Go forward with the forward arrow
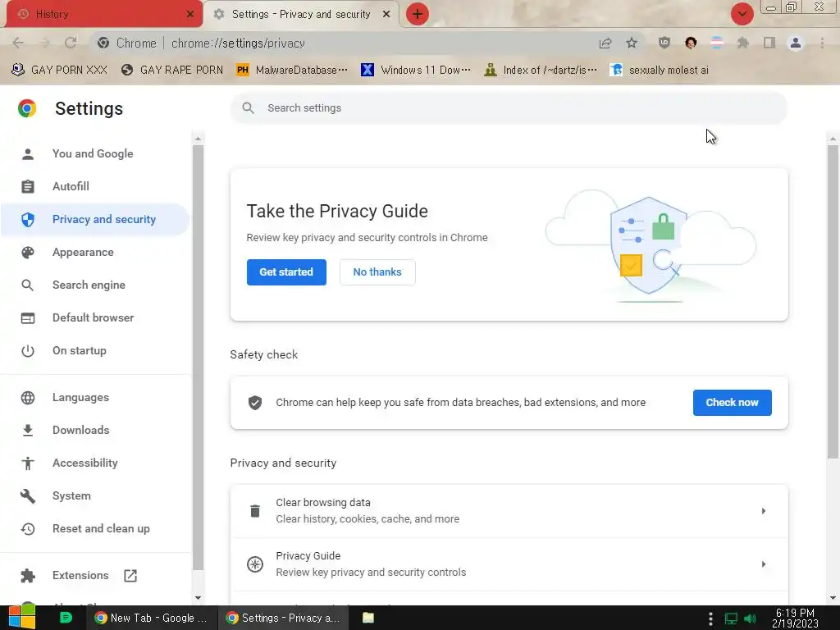840x630 pixels. (44, 43)
